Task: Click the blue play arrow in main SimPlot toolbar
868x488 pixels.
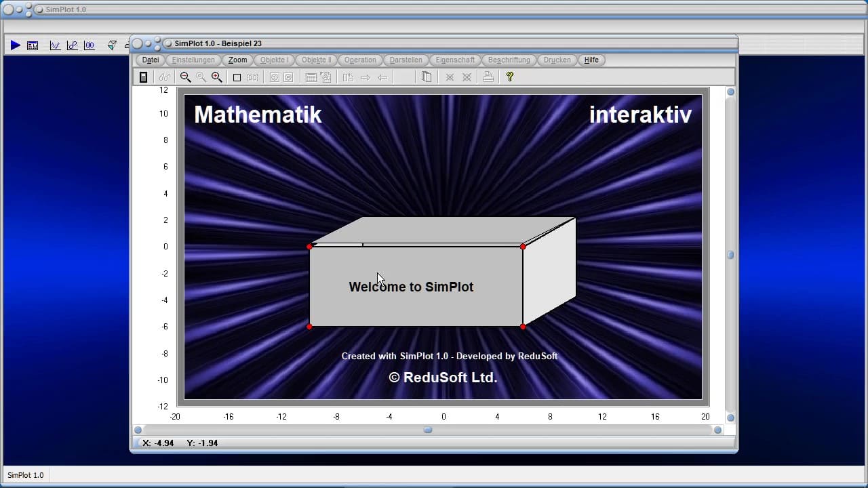Action: click(x=15, y=45)
